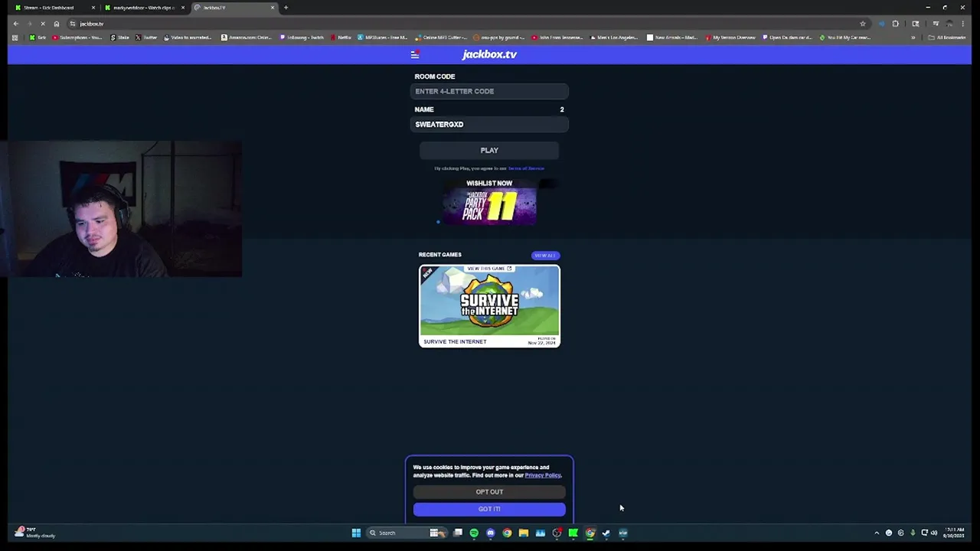Open Task View on the taskbar
The height and width of the screenshot is (551, 980).
point(458,533)
